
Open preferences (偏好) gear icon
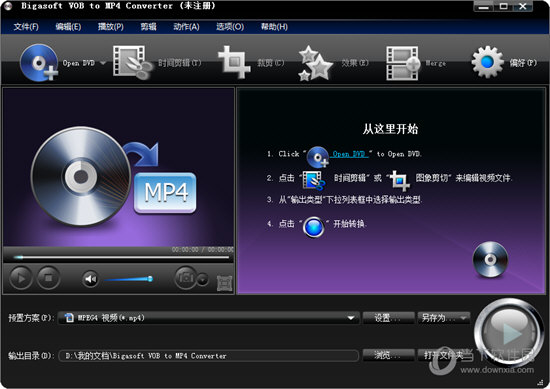click(487, 62)
